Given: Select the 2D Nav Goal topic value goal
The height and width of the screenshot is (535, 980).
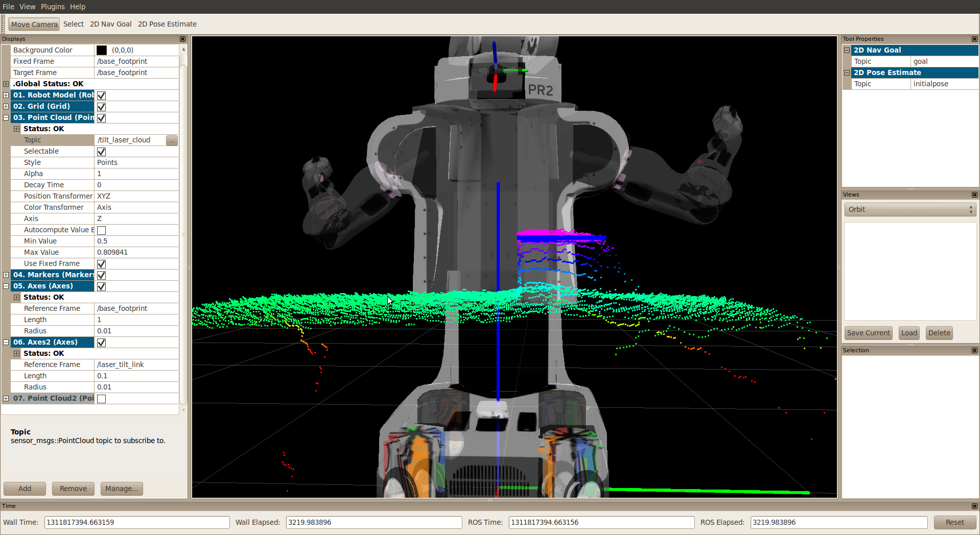Looking at the screenshot, I should [x=945, y=61].
